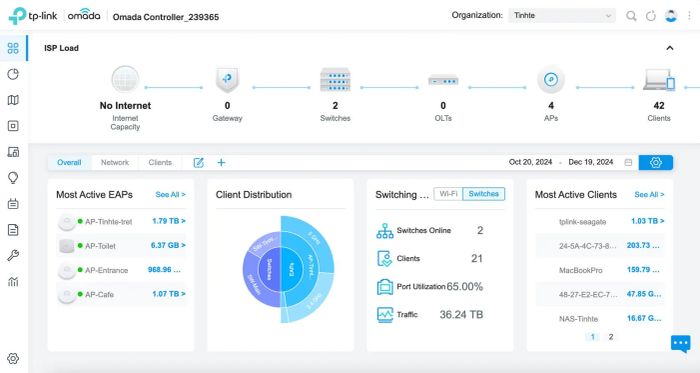
Task: Click the EAPs segment in Client Distribution chart
Action: tap(291, 269)
